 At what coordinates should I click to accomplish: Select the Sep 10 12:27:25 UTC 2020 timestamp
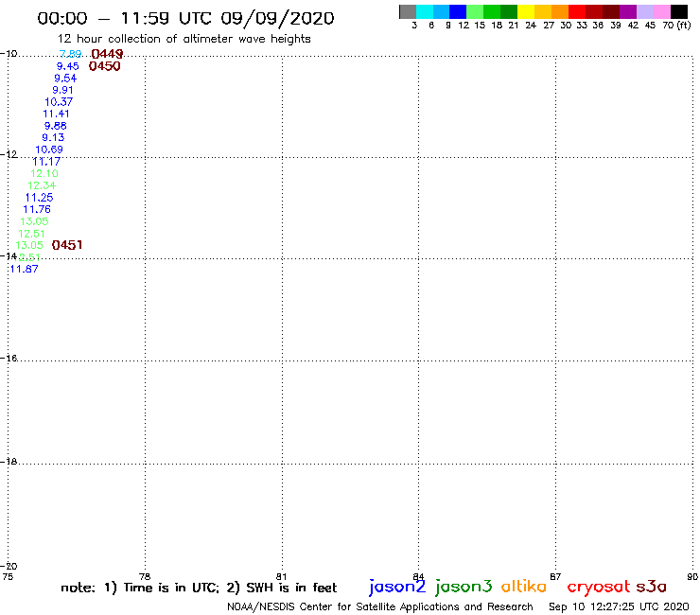click(619, 606)
